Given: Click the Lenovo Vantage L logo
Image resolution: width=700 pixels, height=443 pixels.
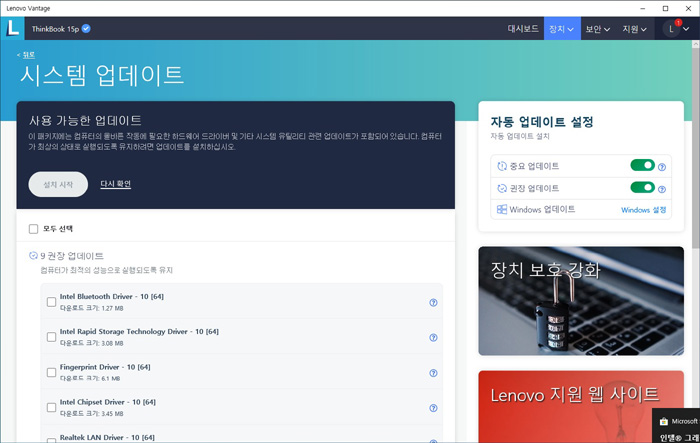Looking at the screenshot, I should coord(12,29).
